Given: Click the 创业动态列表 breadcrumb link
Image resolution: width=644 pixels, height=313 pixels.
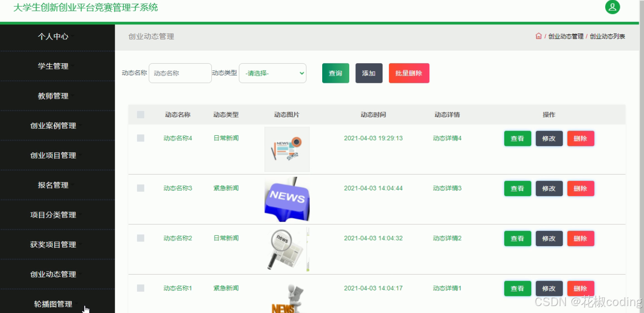Looking at the screenshot, I should 608,36.
